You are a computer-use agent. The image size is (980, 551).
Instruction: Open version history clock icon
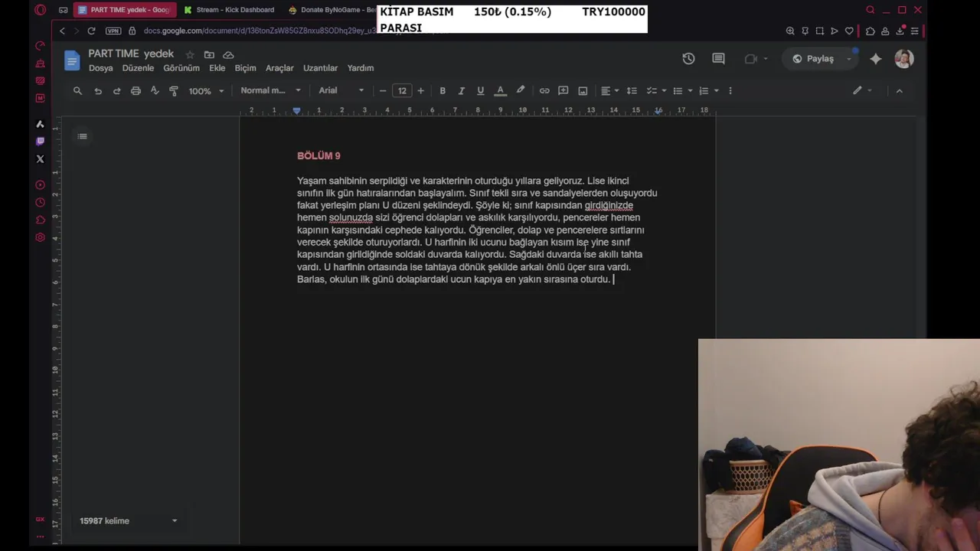point(688,59)
